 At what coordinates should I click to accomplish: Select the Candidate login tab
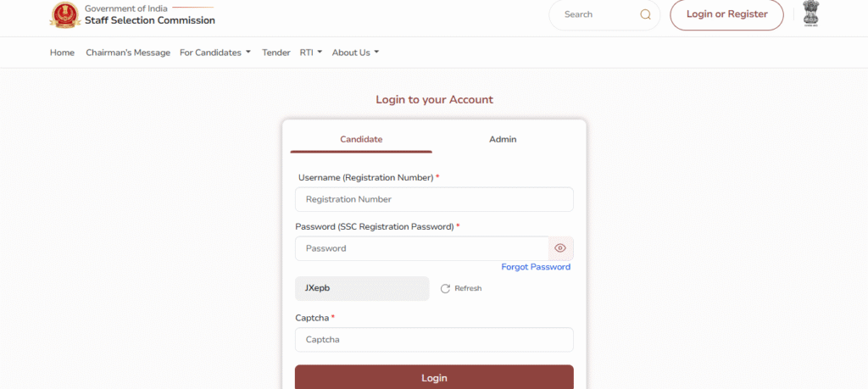tap(361, 139)
